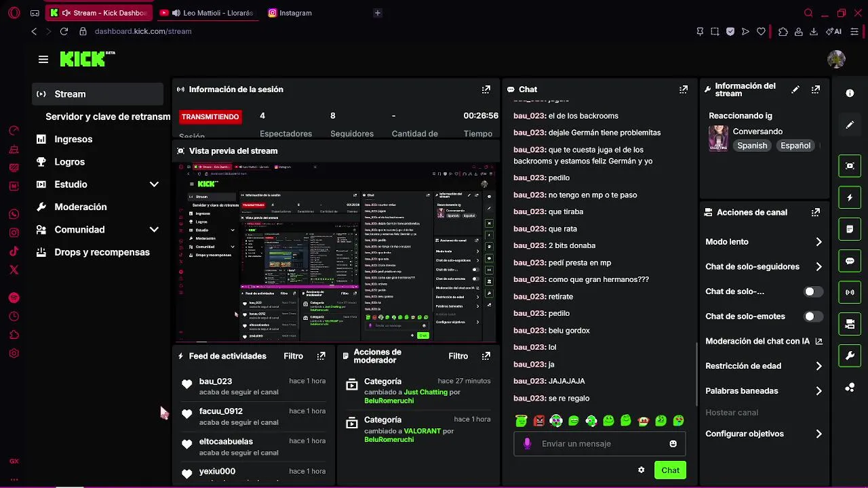The width and height of the screenshot is (868, 488).
Task: Open Instagram in the Opera sidebar
Action: (14, 233)
